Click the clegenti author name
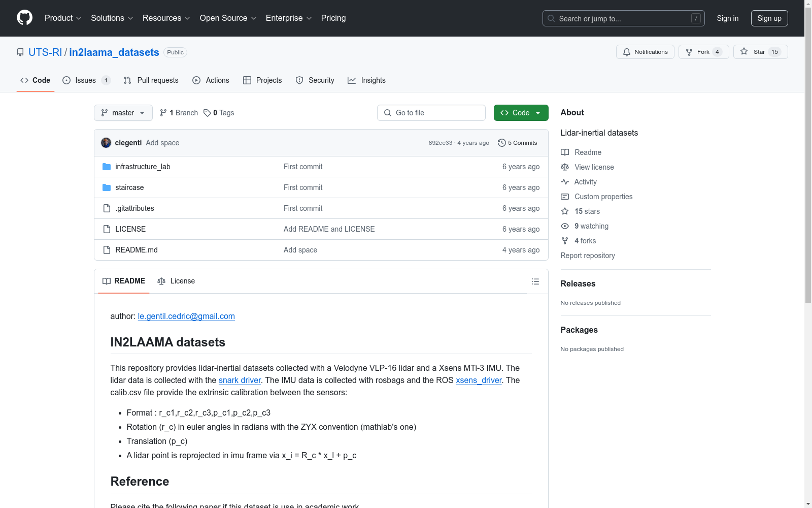The image size is (812, 508). point(128,143)
